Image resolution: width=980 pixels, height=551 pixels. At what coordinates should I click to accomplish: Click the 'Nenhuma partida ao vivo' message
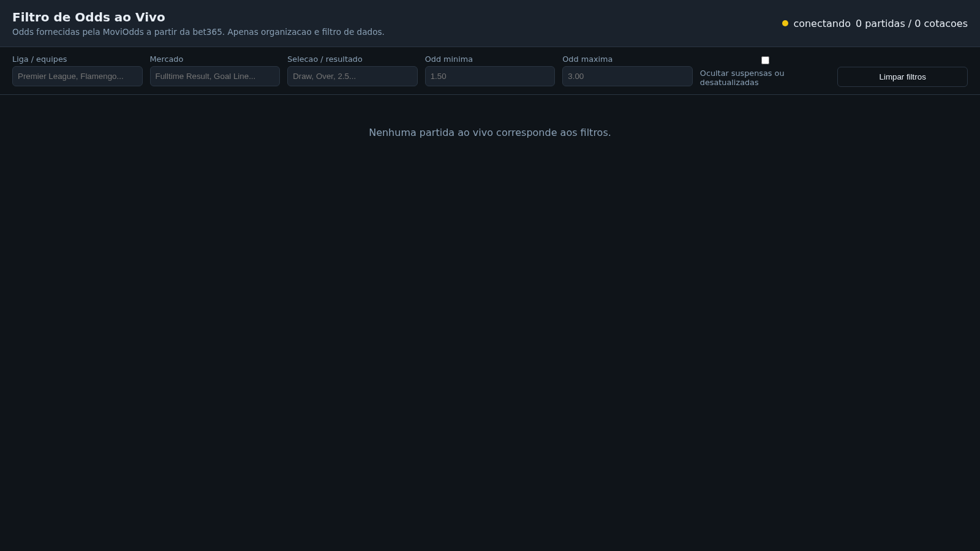(490, 132)
